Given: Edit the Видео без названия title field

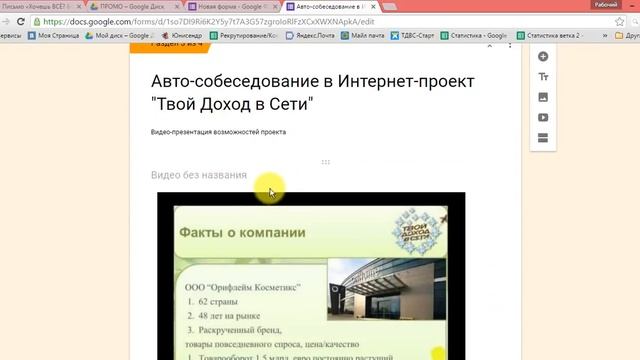Looking at the screenshot, I should (199, 175).
